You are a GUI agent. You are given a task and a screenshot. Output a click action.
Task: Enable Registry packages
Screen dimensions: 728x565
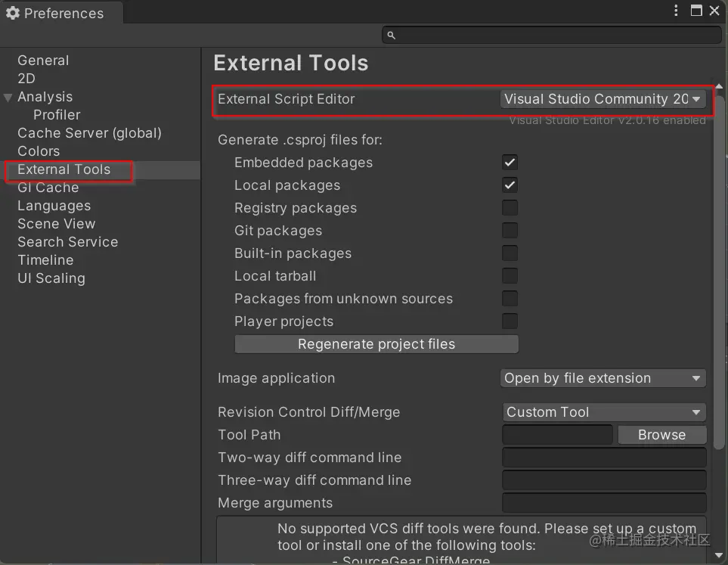coord(510,207)
